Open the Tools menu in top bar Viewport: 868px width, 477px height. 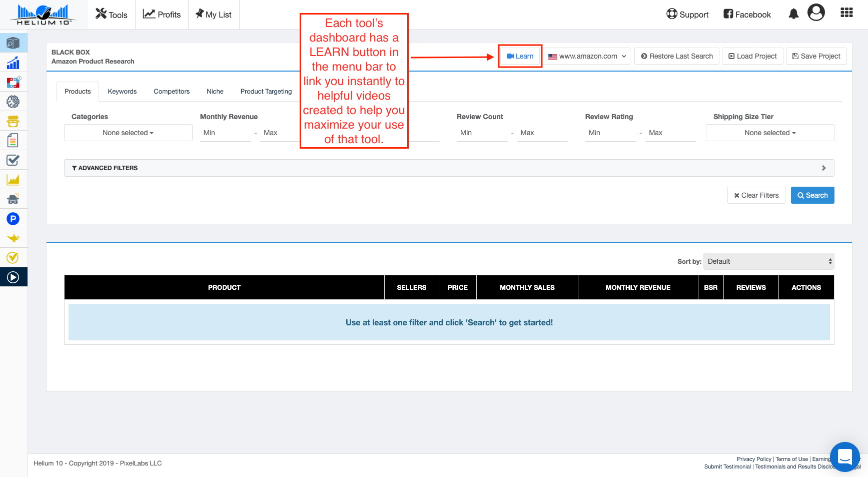[112, 15]
